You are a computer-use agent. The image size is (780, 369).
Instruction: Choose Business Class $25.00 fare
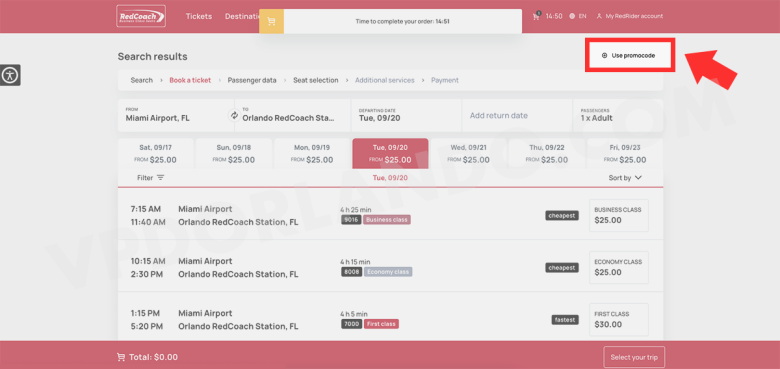618,215
